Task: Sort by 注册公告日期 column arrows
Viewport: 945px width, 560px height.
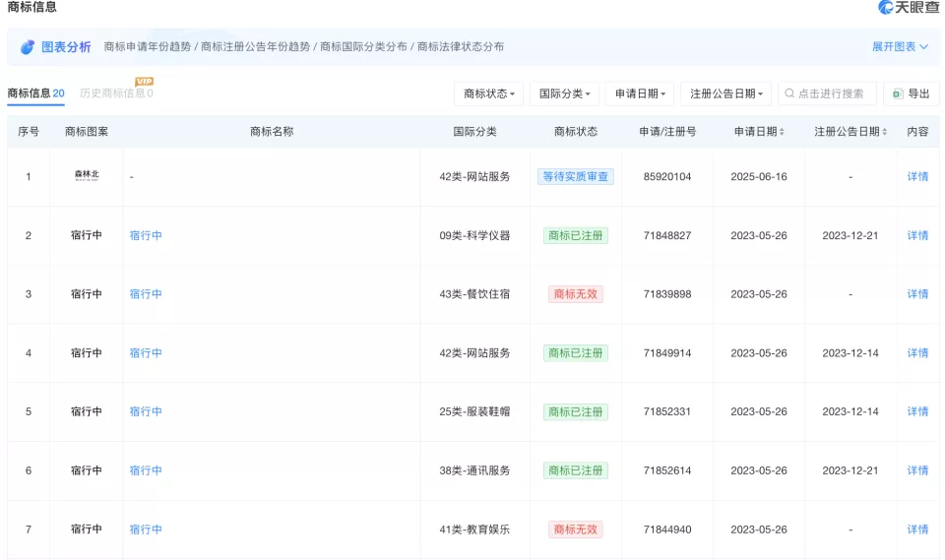Action: tap(884, 132)
